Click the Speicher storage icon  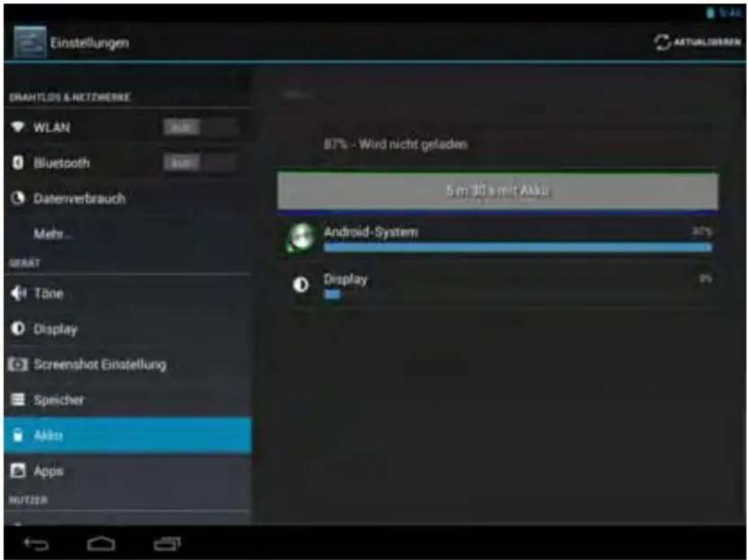(17, 399)
